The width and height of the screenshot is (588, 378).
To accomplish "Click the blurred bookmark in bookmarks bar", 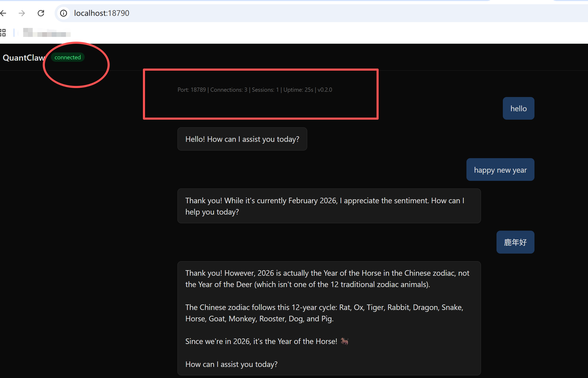I will [x=46, y=33].
